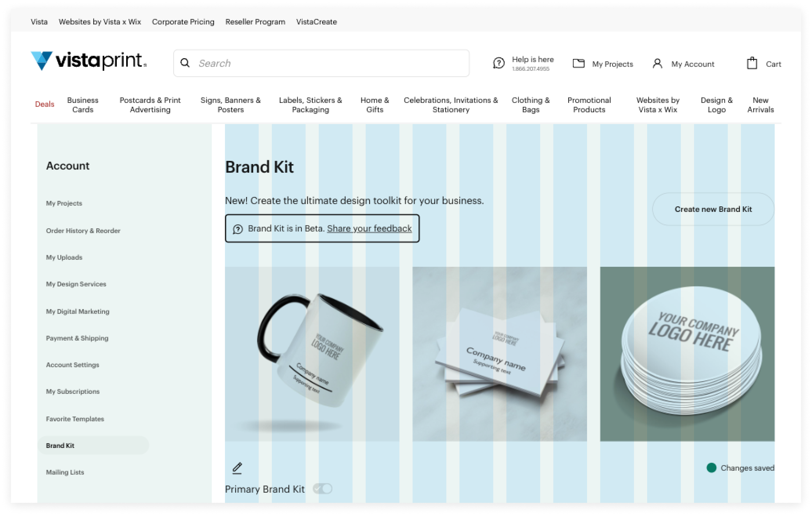The width and height of the screenshot is (812, 516).
Task: Focus the Search input field
Action: click(x=321, y=63)
